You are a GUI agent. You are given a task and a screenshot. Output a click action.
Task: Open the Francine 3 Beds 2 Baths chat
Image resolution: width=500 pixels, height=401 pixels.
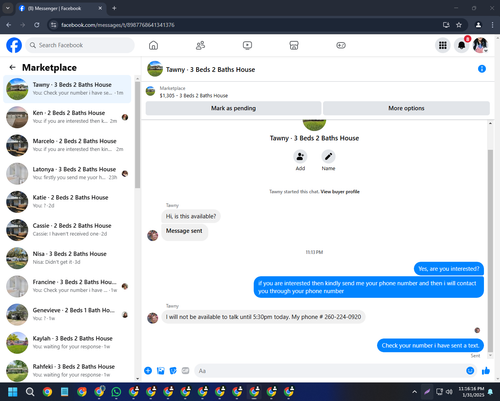point(68,286)
